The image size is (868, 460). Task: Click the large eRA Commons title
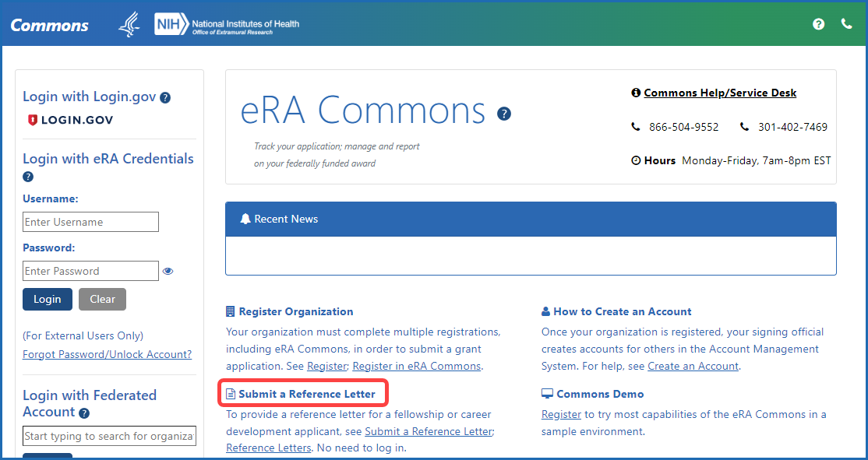[362, 110]
